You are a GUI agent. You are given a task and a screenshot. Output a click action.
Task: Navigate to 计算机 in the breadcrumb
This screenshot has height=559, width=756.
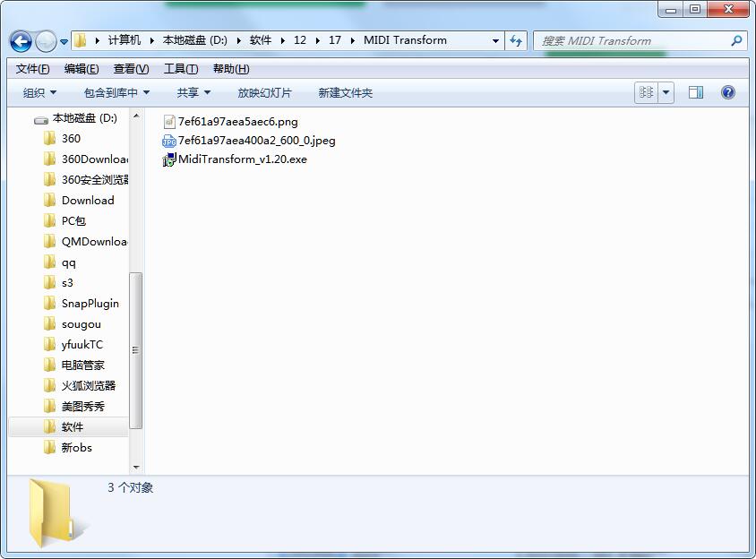pyautogui.click(x=125, y=40)
